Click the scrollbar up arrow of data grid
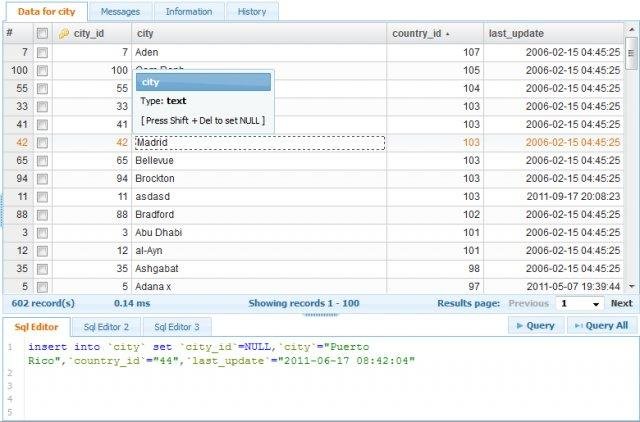This screenshot has height=422, width=640. coord(632,29)
